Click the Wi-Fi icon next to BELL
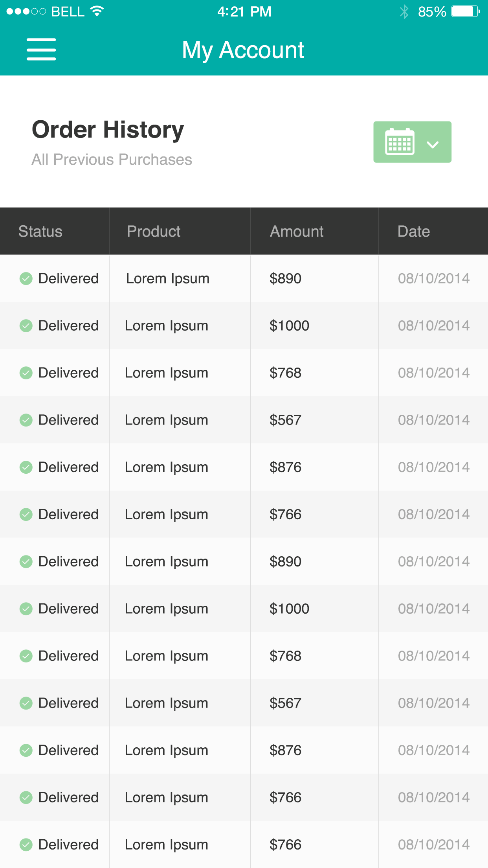The height and width of the screenshot is (868, 488). pos(97,11)
